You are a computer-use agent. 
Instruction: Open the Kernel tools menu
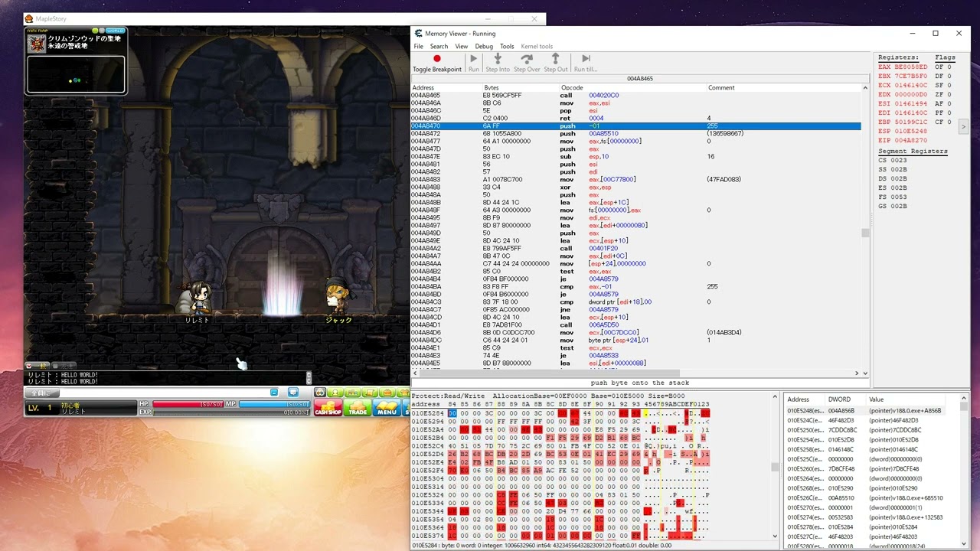tap(537, 47)
